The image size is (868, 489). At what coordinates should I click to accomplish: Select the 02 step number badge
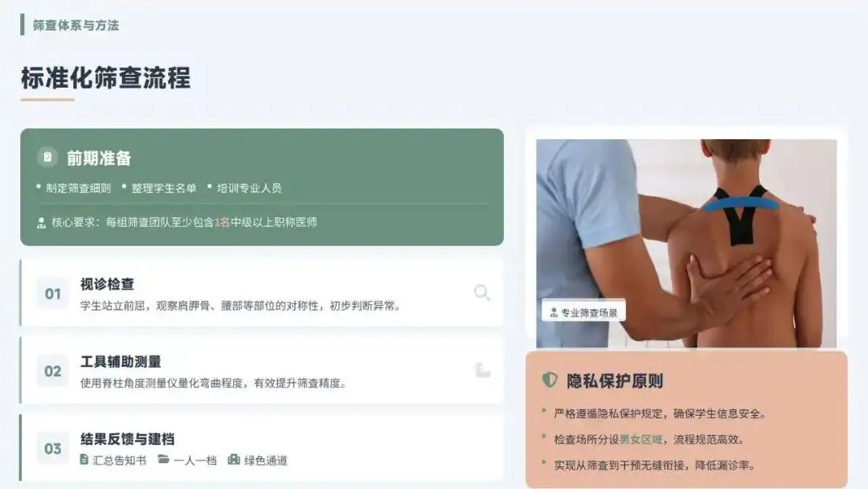53,371
